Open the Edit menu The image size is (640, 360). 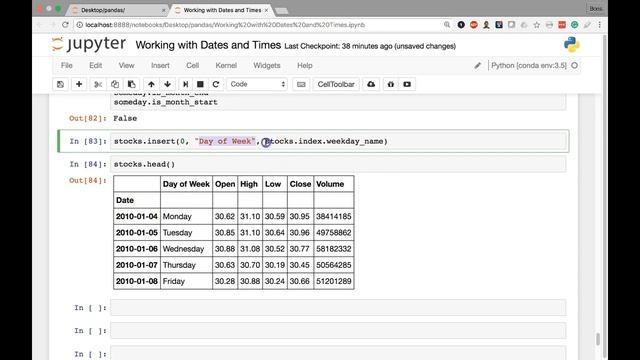tap(96, 65)
